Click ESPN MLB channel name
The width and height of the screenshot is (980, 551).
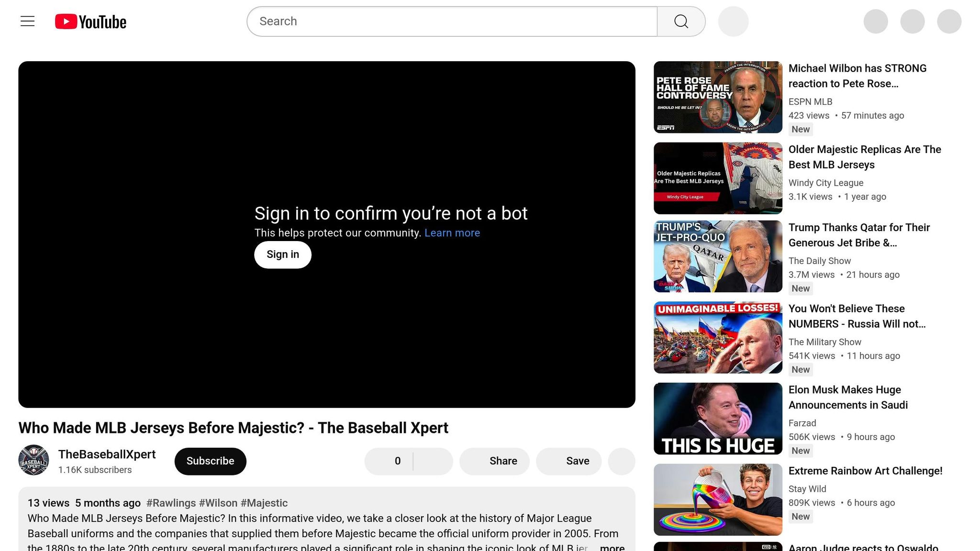point(810,102)
